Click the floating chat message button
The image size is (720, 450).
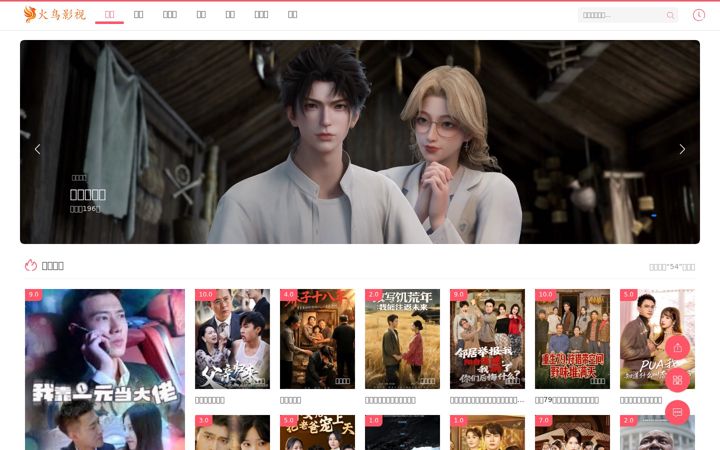677,412
